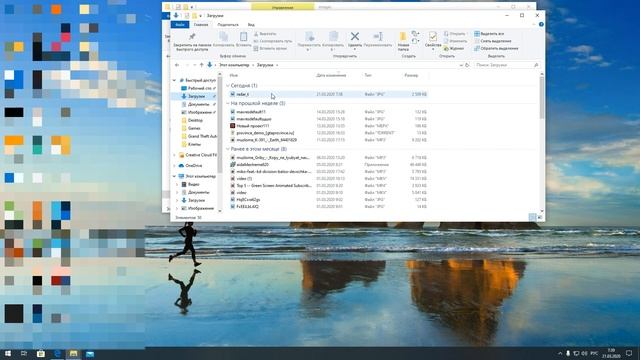Sort by the Имя column header
Viewport: 640px width, 360px height.
point(233,75)
